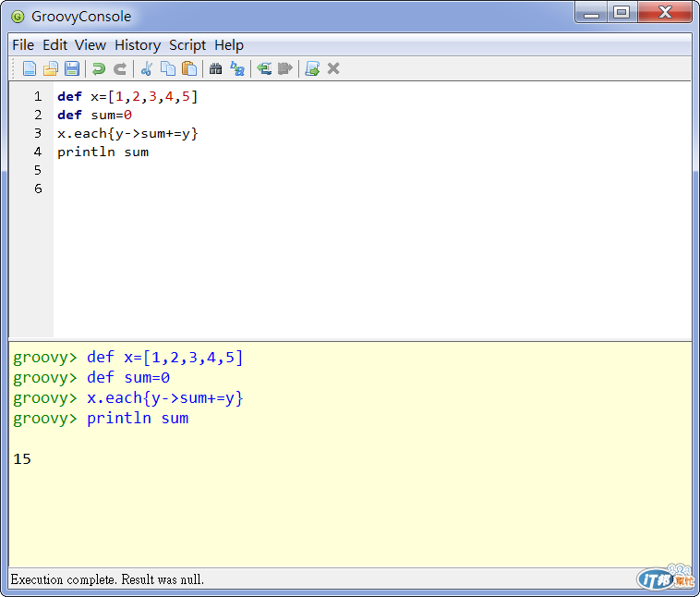Screen dimensions: 700x597
Task: Minimize the GroovyConsole window
Action: tap(591, 13)
